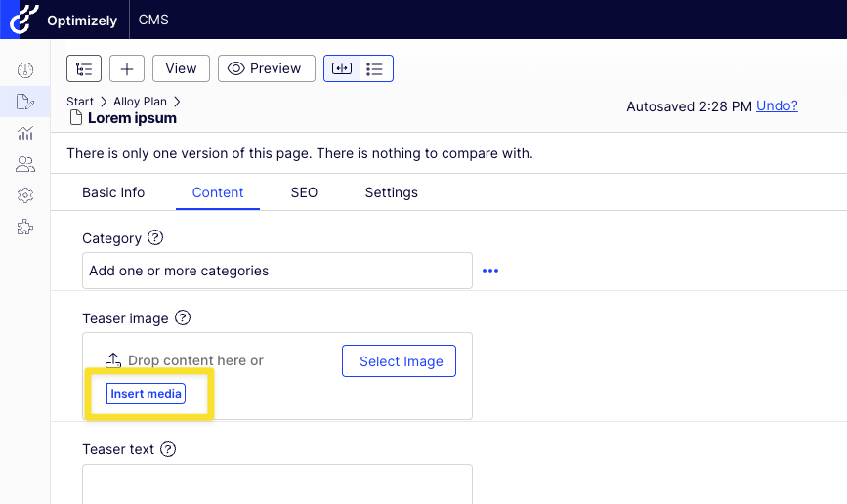The width and height of the screenshot is (847, 504).
Task: Open the dashboard icon in sidebar
Action: click(24, 70)
